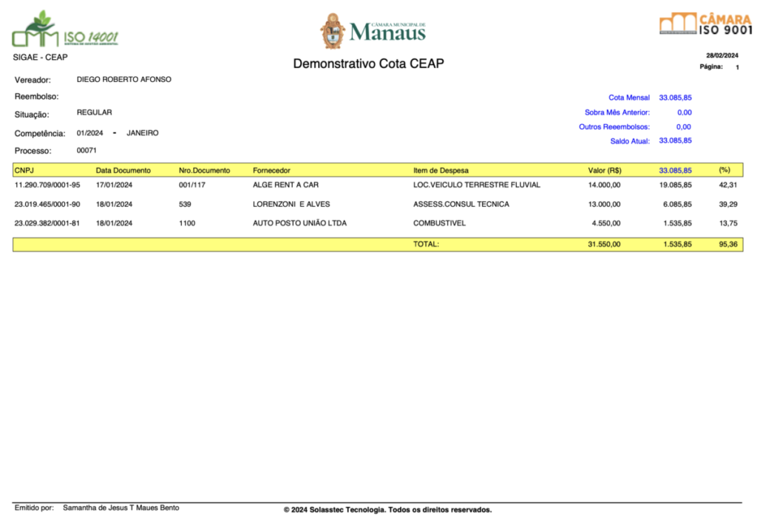Click the Sobra Mês Anterior label
757x532 pixels.
click(x=617, y=112)
